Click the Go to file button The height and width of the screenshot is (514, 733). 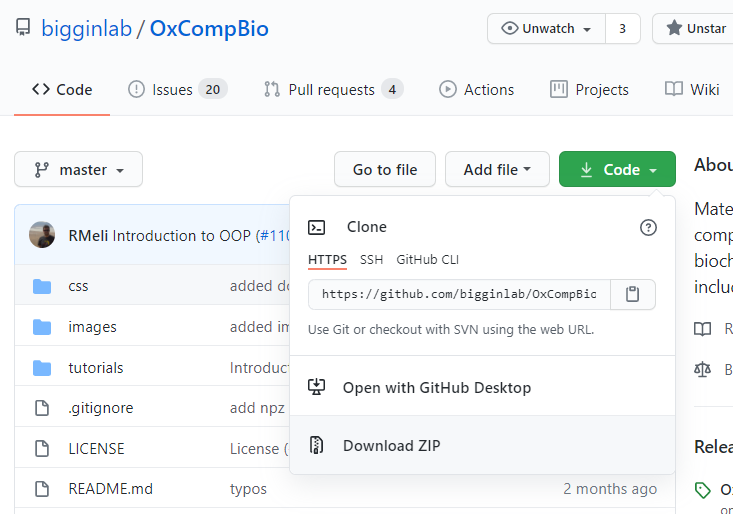(x=385, y=169)
